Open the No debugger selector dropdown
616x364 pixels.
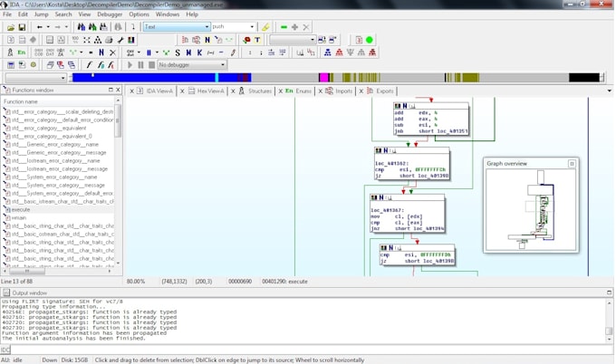223,65
